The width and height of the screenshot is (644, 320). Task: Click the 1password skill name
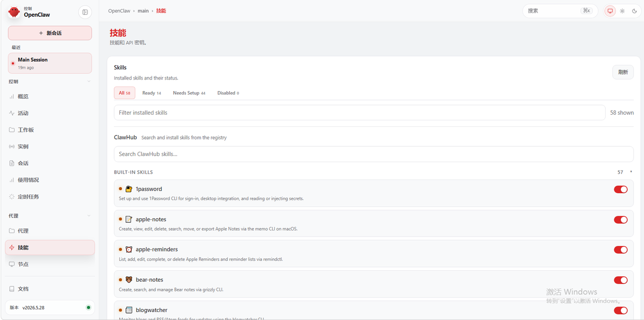(149, 189)
